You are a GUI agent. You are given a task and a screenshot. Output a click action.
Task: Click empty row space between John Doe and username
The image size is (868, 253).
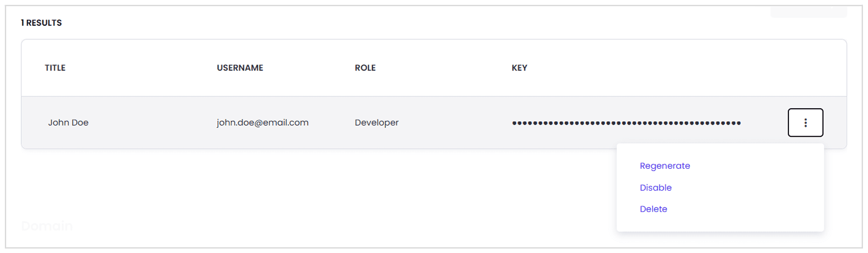pyautogui.click(x=152, y=122)
